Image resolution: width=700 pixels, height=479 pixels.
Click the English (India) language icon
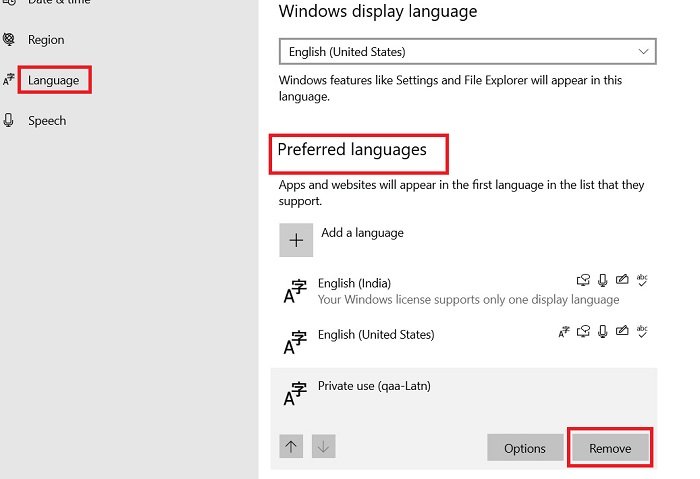click(x=295, y=291)
